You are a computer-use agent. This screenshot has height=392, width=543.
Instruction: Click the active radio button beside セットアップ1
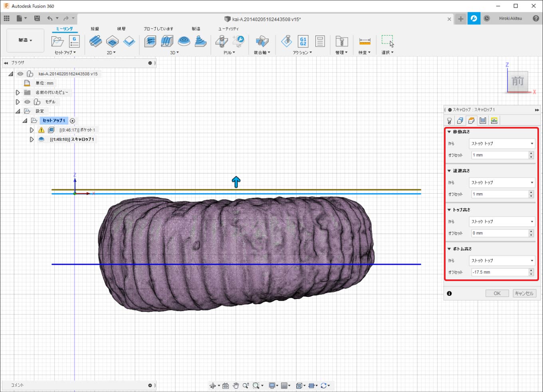72,121
